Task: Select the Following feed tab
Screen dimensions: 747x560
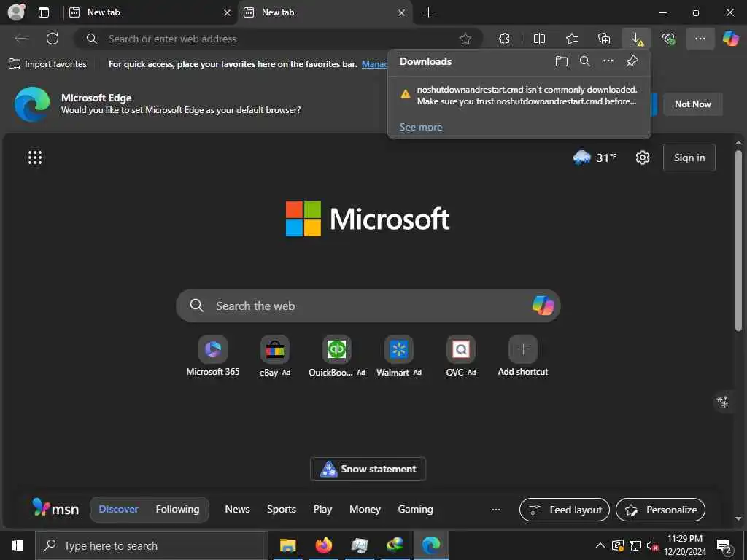Action: [178, 509]
